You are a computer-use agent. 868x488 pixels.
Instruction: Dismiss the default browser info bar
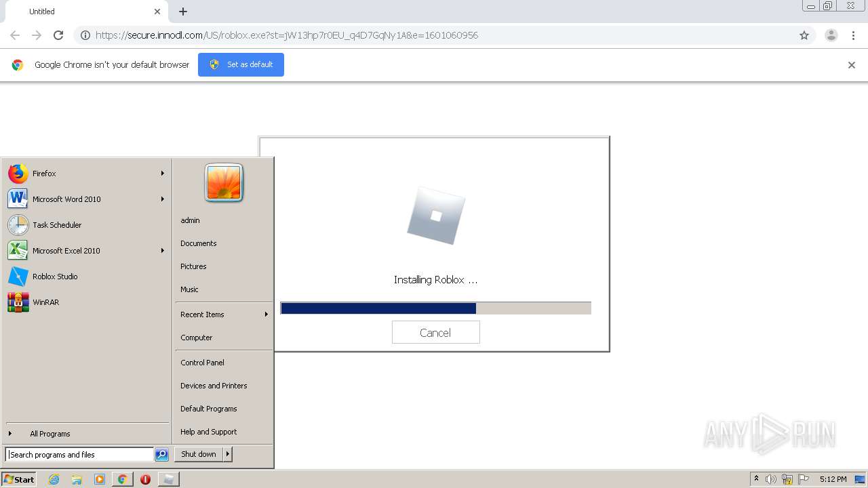[x=852, y=65]
